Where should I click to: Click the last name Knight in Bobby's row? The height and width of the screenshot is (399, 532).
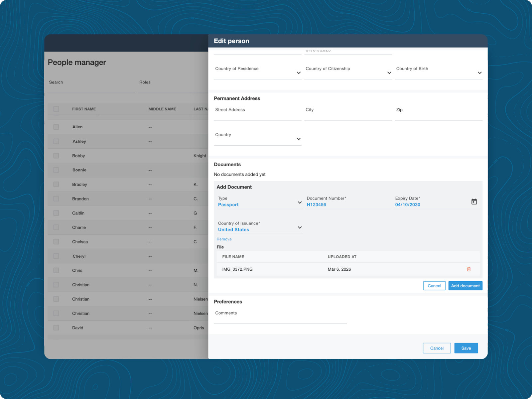[x=200, y=156]
